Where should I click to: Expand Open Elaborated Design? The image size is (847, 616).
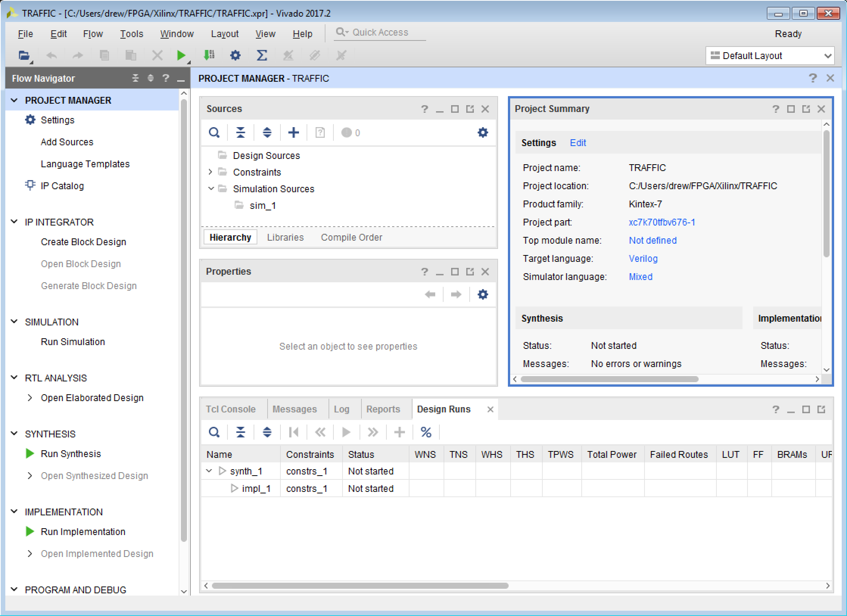point(30,398)
